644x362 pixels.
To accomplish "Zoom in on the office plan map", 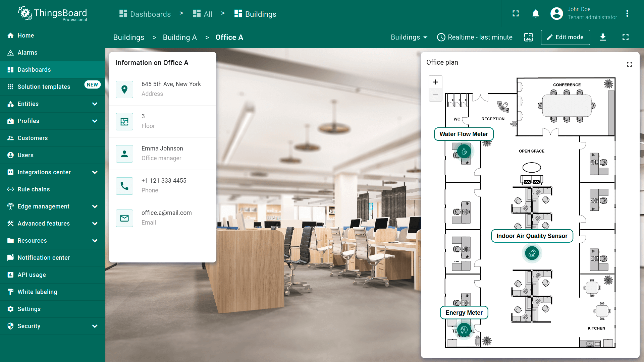I will click(435, 82).
